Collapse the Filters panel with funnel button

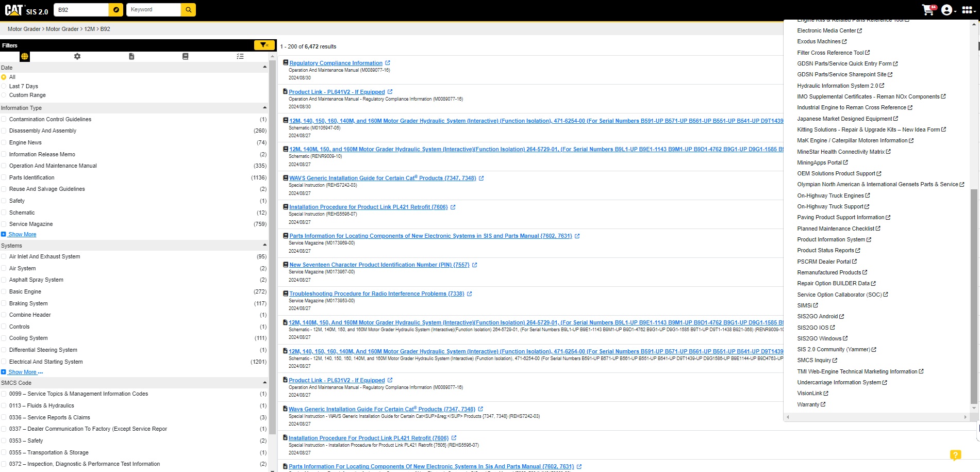point(264,45)
